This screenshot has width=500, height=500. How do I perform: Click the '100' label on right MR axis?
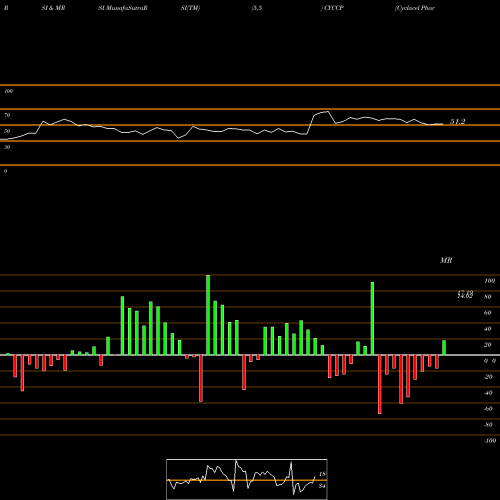point(489,281)
